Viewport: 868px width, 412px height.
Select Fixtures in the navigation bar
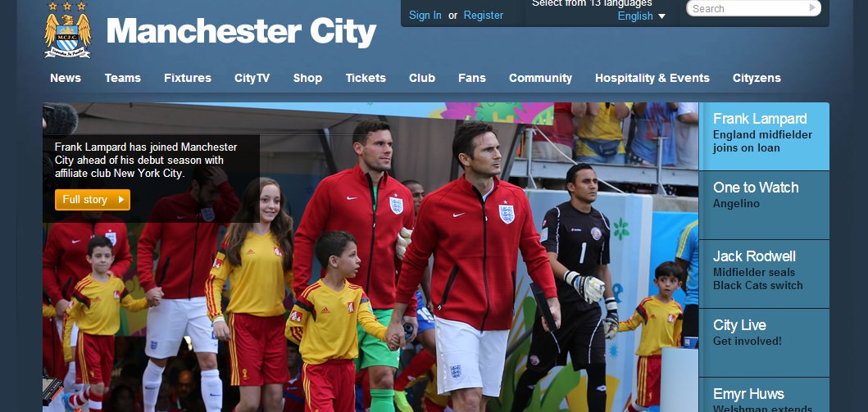pos(188,78)
